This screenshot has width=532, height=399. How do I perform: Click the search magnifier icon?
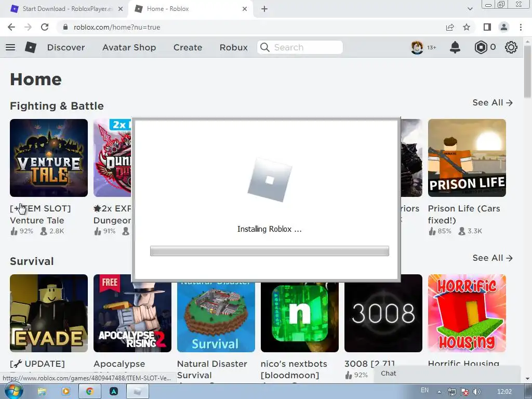(264, 47)
